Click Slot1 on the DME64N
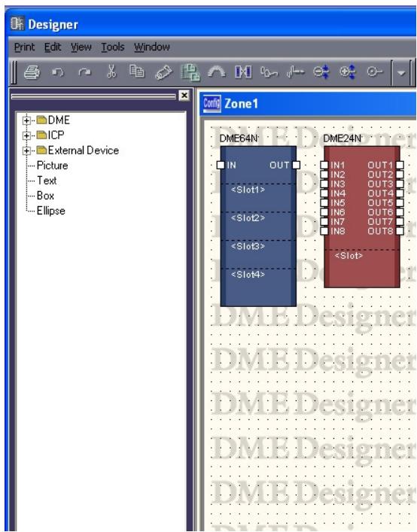 [248, 190]
